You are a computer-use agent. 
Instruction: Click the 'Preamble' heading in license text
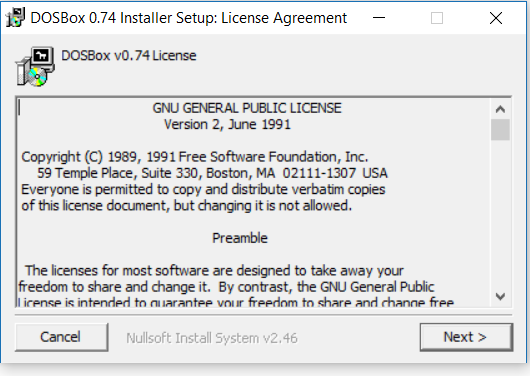click(240, 238)
